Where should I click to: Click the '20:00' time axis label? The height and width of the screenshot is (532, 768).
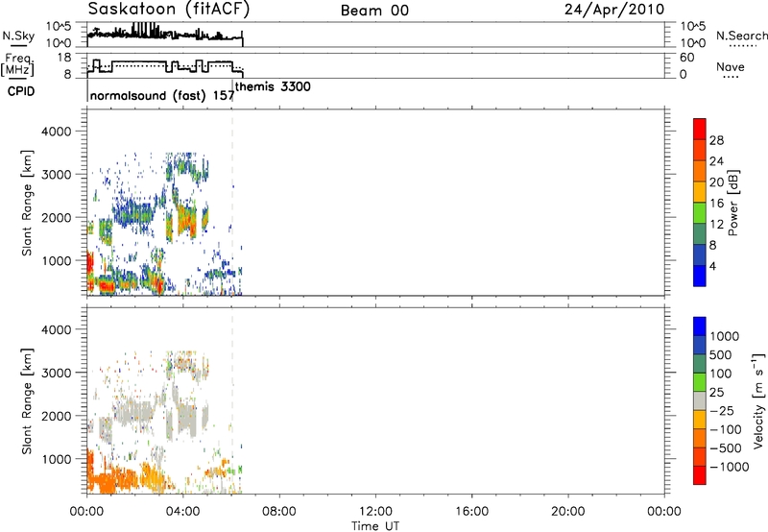tap(568, 512)
